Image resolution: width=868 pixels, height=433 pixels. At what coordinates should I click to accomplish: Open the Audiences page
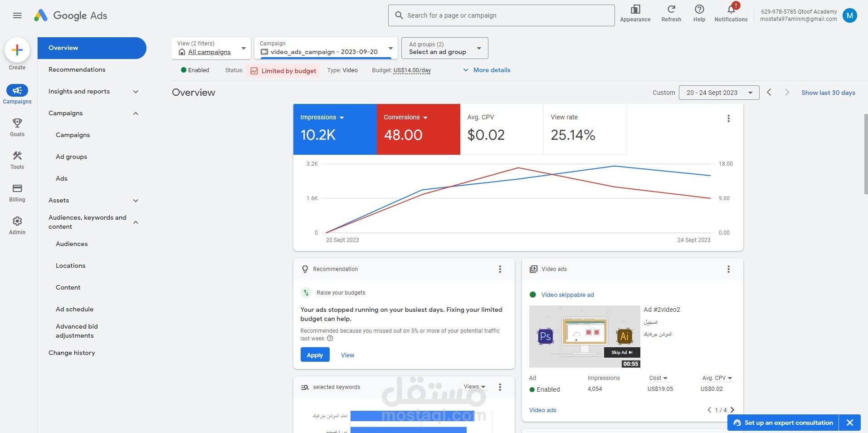[x=72, y=244]
